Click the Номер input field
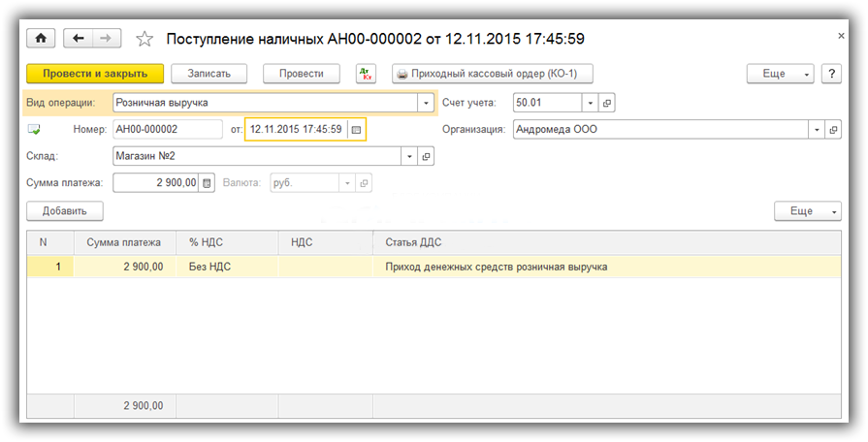Image resolution: width=868 pixels, height=442 pixels. [x=167, y=129]
